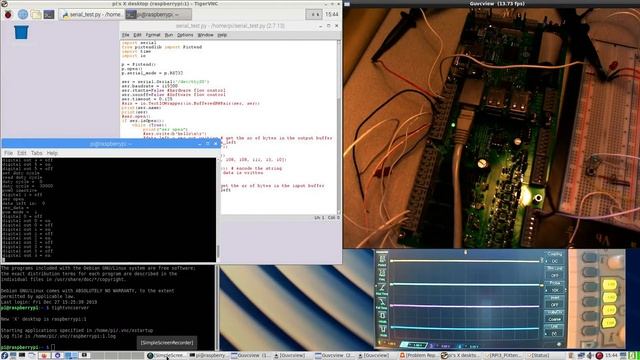
Task: Open the File menu in IDLE editor
Action: 125,35
